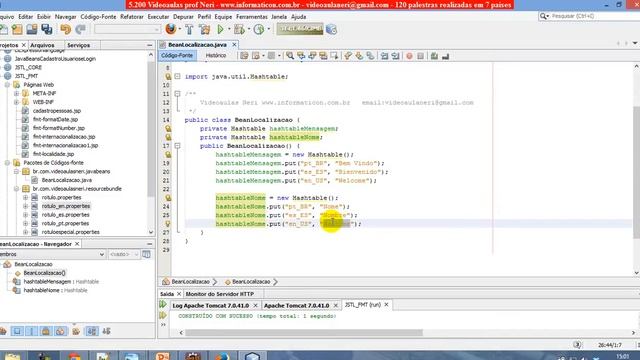640x360 pixels.
Task: Click the Toggle Rectangular Selection icon
Action: point(334,56)
